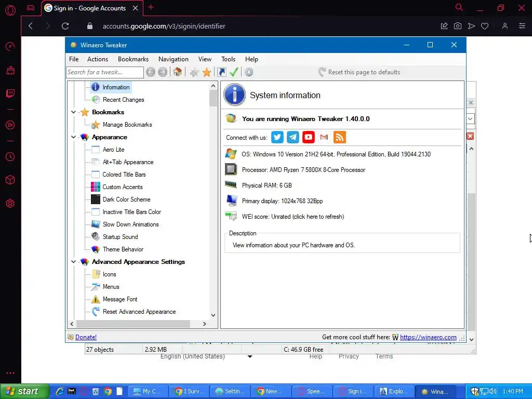The image size is (532, 399).
Task: Click WEI score to refresh
Action: (293, 217)
